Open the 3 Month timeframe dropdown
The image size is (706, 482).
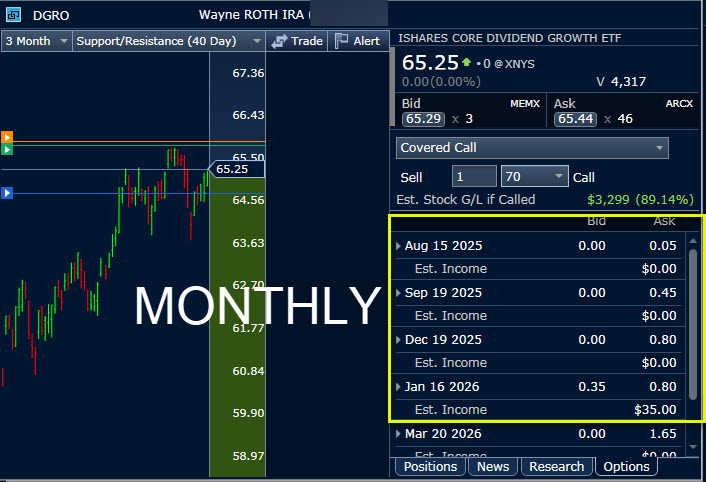[36, 41]
